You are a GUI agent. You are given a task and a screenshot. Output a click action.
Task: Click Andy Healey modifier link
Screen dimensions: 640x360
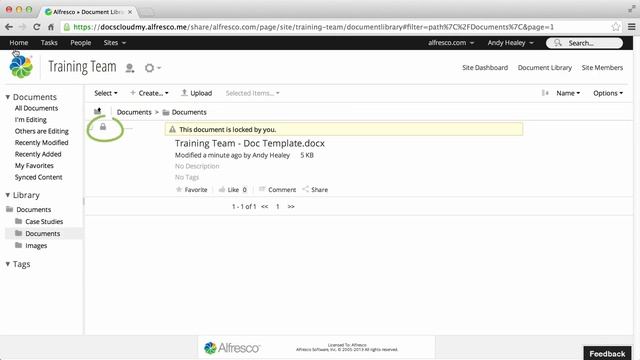[271, 155]
